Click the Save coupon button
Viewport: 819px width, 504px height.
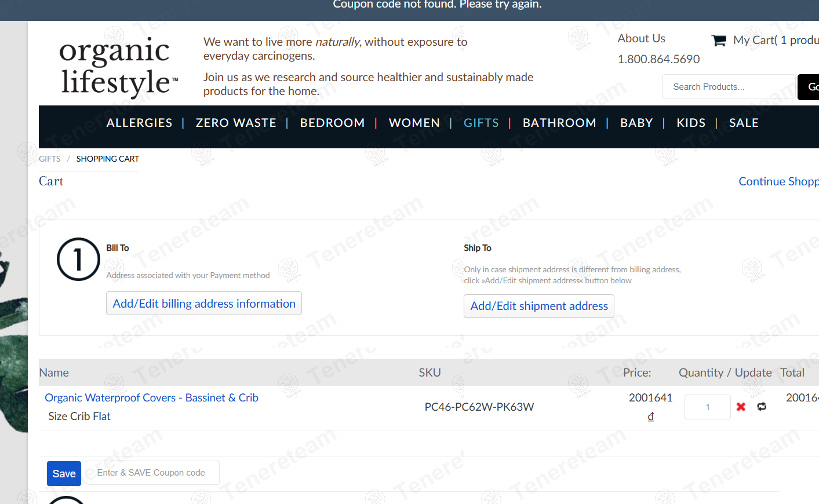[64, 473]
